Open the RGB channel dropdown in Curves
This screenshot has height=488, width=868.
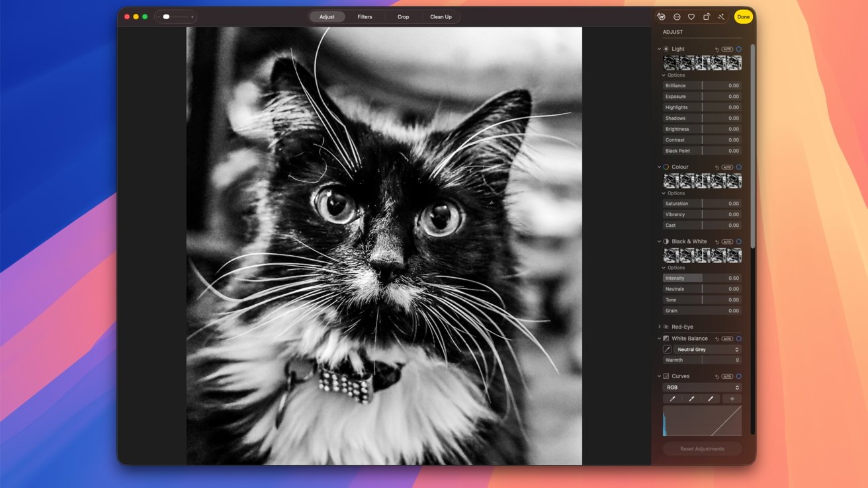pyautogui.click(x=702, y=387)
